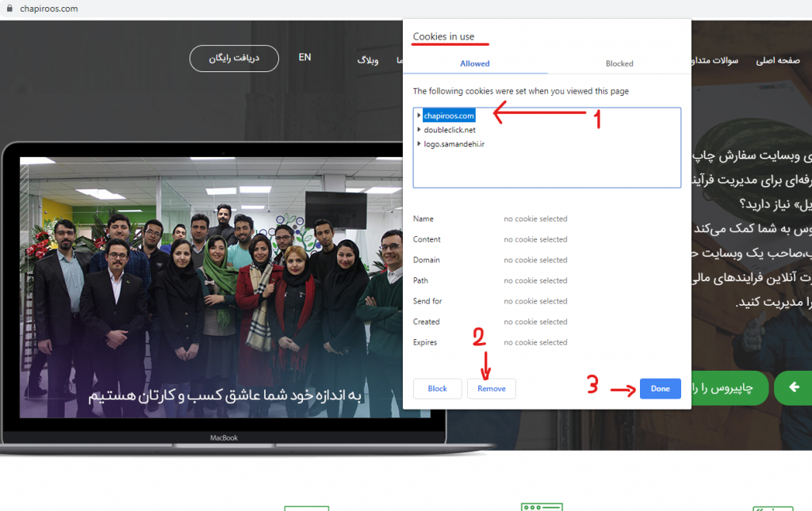Click the Remove button
The height and width of the screenshot is (511, 812).
pos(492,388)
